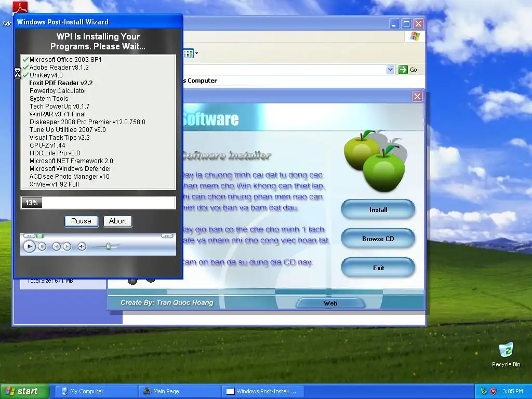This screenshot has width=532, height=399.
Task: Abort the WPI installation
Action: point(117,221)
